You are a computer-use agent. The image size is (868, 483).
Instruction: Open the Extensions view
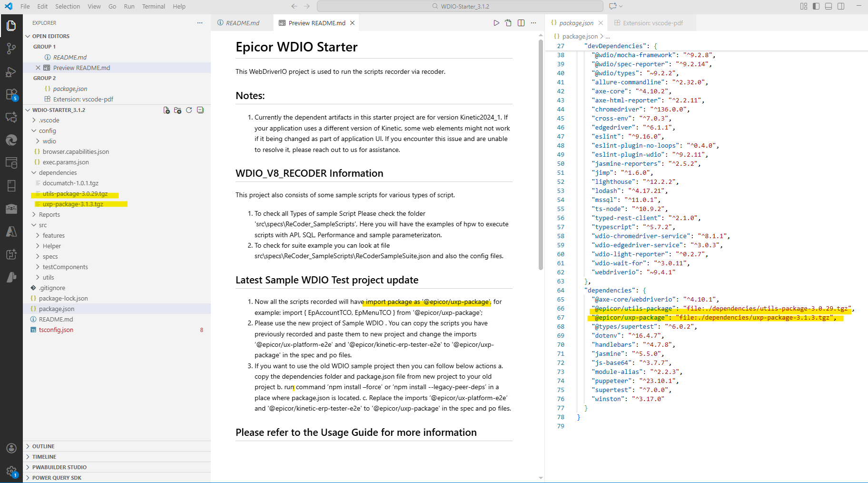(11, 94)
